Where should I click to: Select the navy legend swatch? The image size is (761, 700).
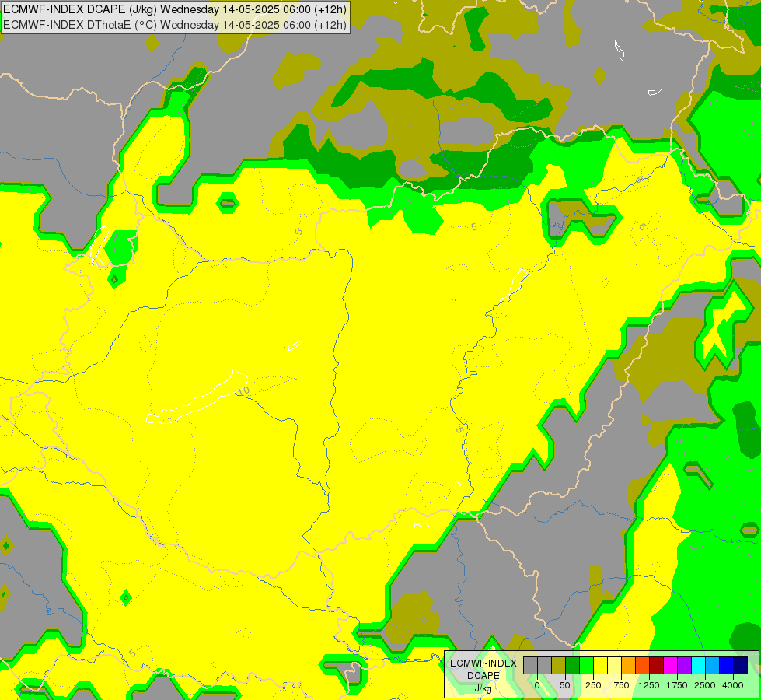tap(741, 666)
